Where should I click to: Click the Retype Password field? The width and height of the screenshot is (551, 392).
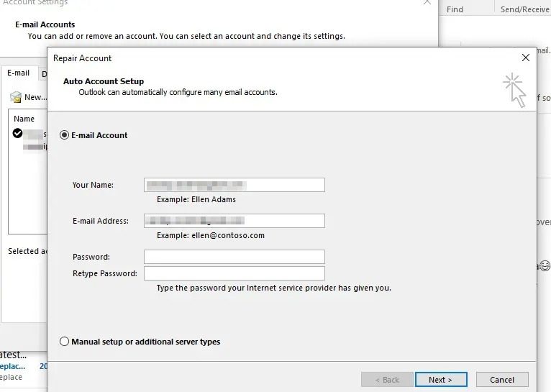[x=234, y=273]
